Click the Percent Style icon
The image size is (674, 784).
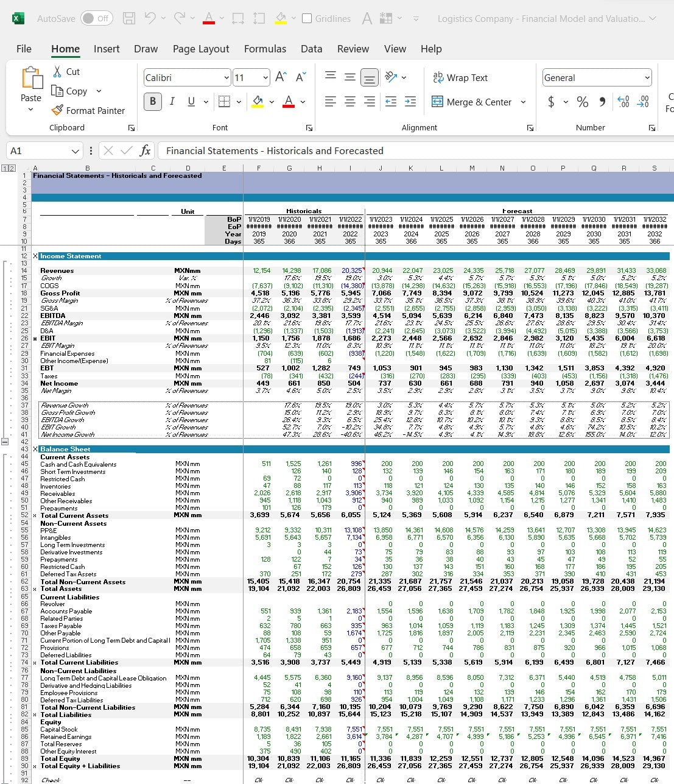(583, 102)
